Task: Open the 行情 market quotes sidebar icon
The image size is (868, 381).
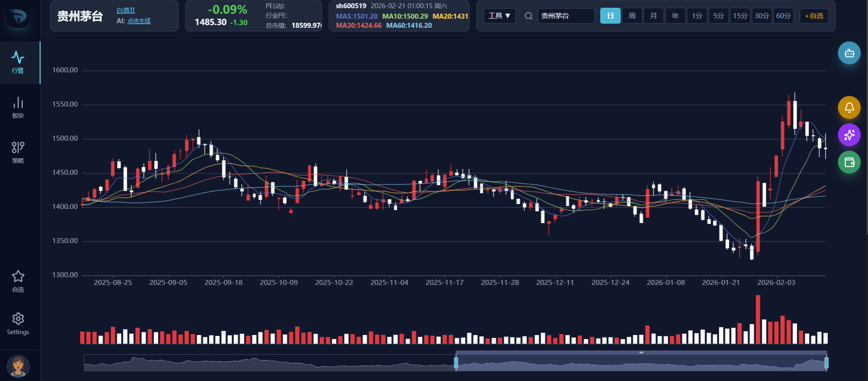Action: (18, 62)
